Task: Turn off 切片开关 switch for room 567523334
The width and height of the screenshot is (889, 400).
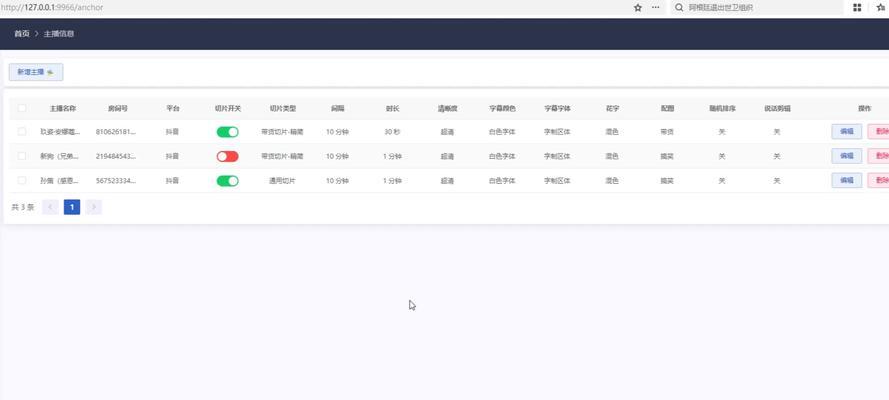Action: 227,181
